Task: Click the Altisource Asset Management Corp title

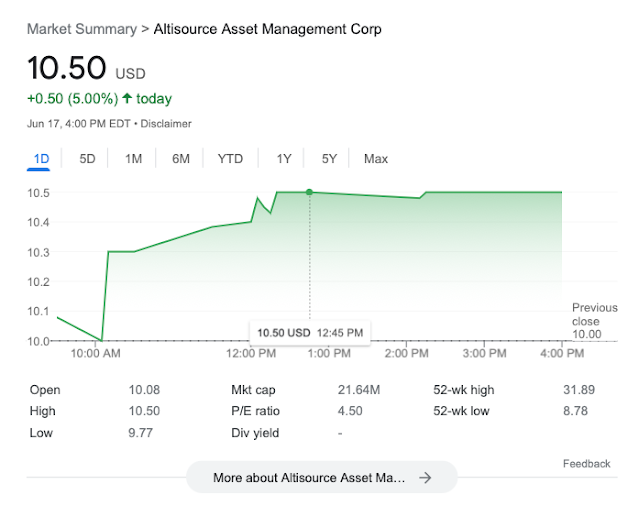Action: pos(267,29)
